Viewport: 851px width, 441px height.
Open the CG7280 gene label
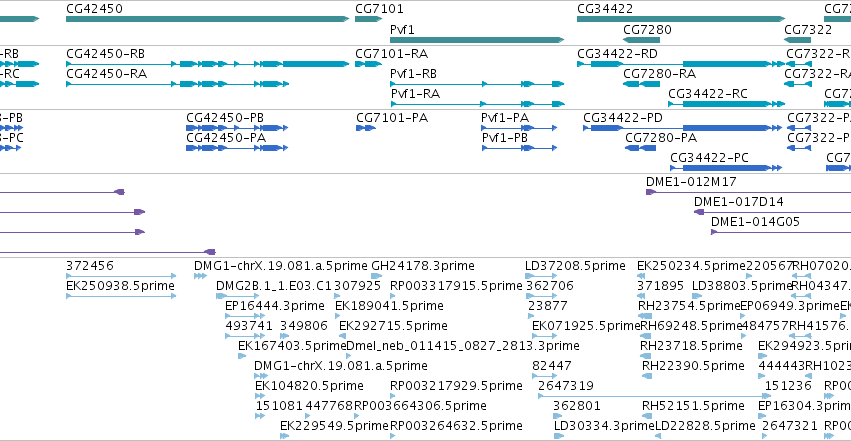tap(647, 30)
